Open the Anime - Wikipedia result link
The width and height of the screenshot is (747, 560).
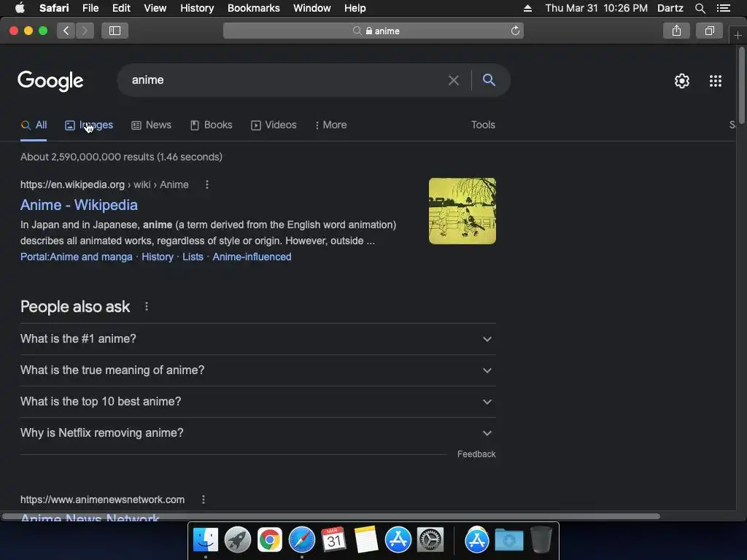pos(79,205)
